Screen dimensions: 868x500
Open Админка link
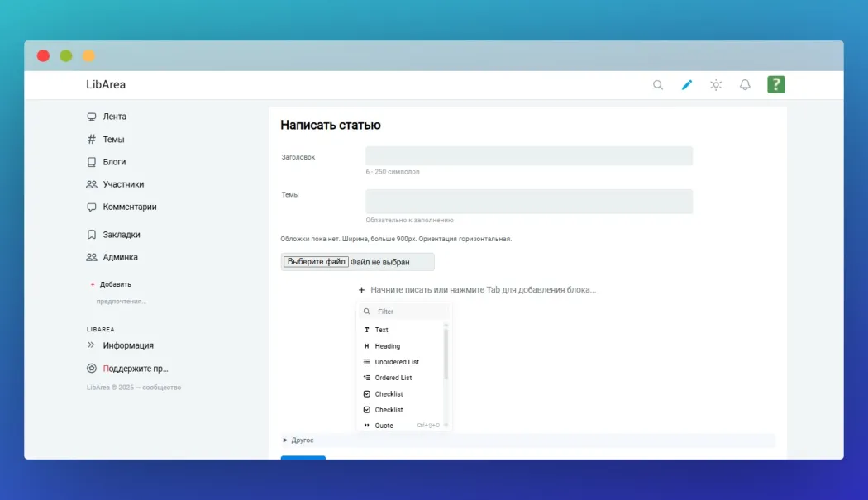coord(120,257)
